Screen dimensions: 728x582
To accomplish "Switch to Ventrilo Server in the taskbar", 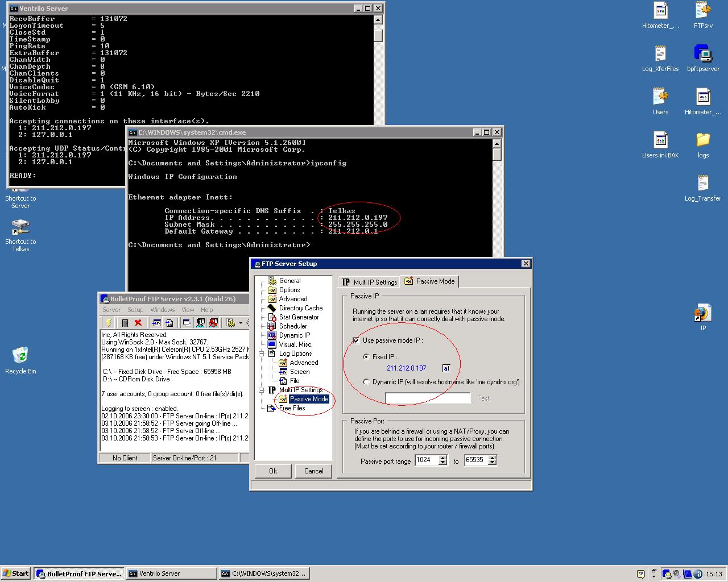I will pos(171,573).
